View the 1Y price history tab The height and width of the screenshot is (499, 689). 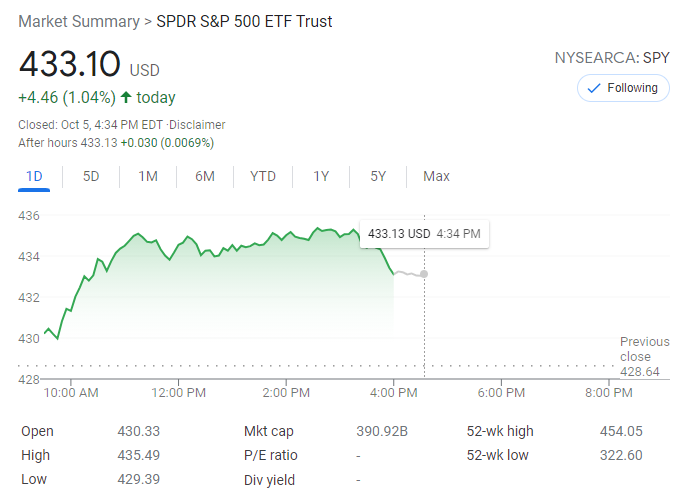tap(321, 177)
